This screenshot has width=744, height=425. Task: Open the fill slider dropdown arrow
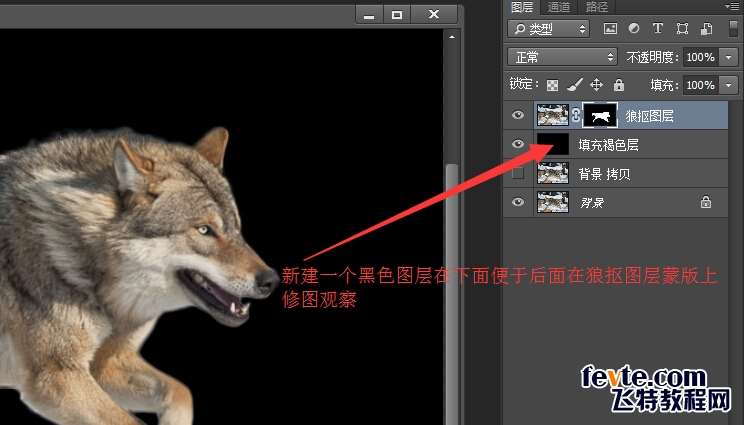click(x=728, y=85)
